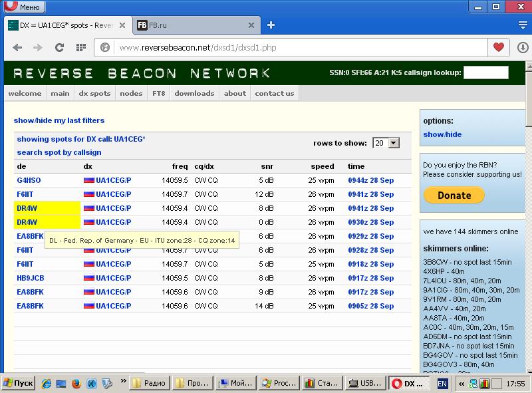This screenshot has height=393, width=532.
Task: Launch Internet Explorer from quick launch
Action: point(46,384)
